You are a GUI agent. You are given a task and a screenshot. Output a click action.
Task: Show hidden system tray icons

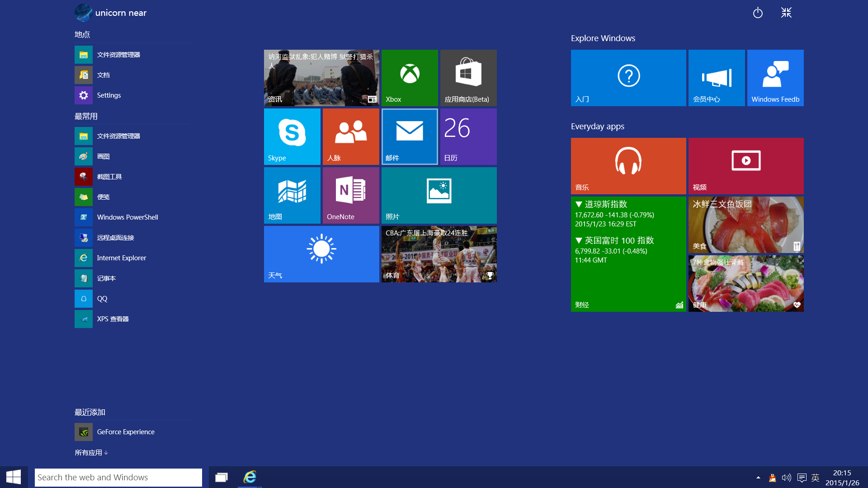point(758,478)
